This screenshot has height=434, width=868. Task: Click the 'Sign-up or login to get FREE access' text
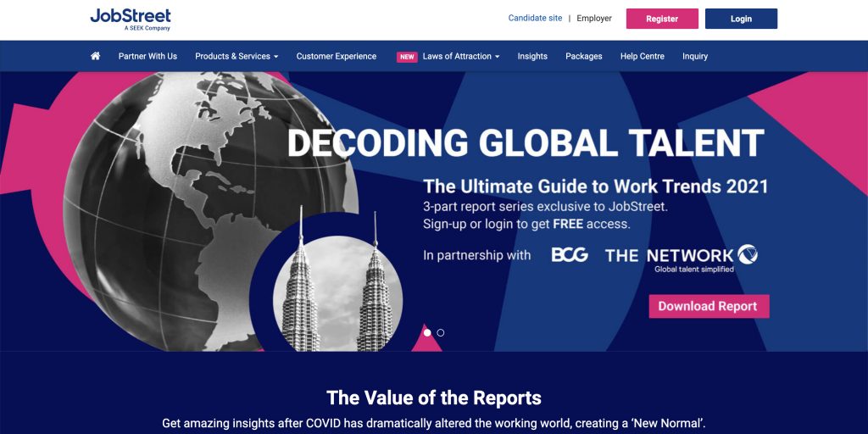526,224
